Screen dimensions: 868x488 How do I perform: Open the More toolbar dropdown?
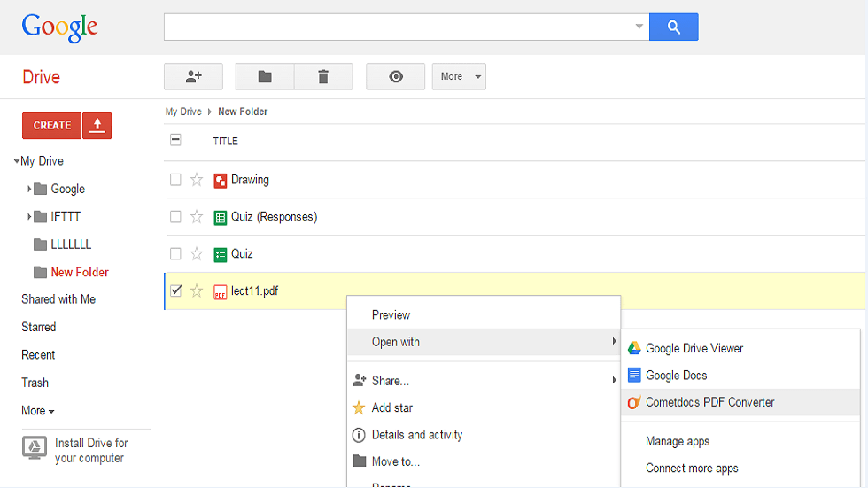[x=459, y=76]
